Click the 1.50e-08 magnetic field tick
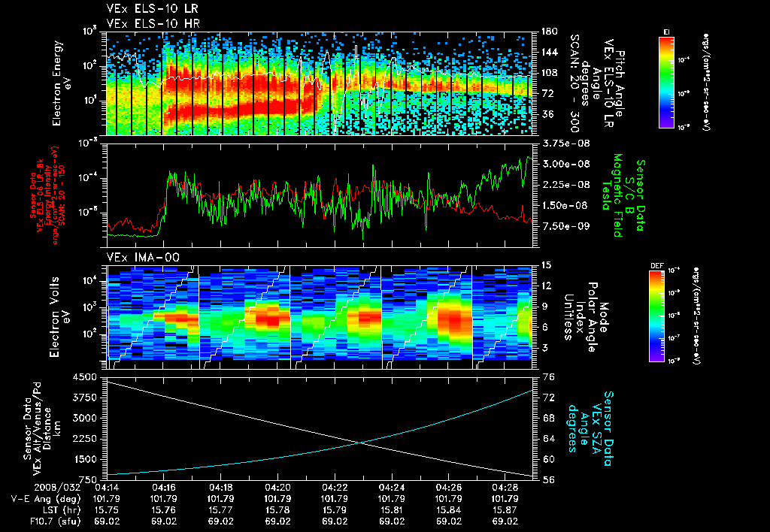 (566, 205)
